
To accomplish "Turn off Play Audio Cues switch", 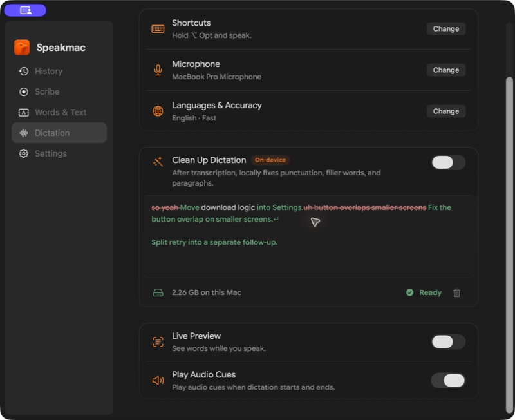I will pyautogui.click(x=448, y=381).
